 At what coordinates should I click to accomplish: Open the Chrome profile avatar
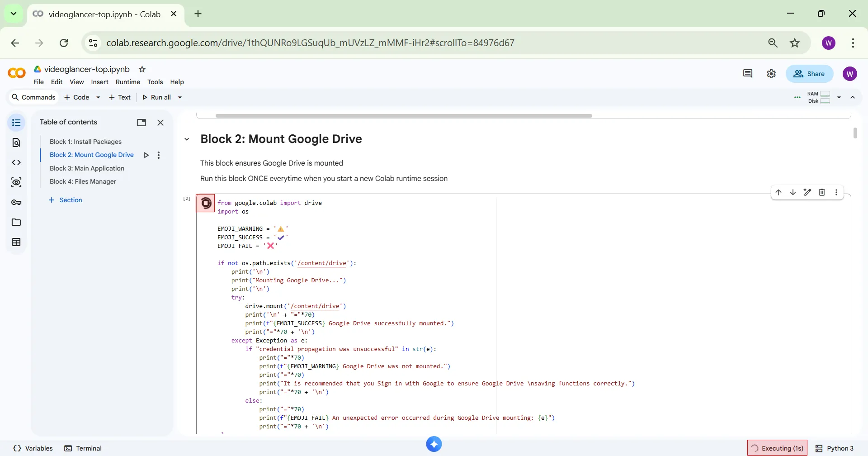tap(829, 43)
